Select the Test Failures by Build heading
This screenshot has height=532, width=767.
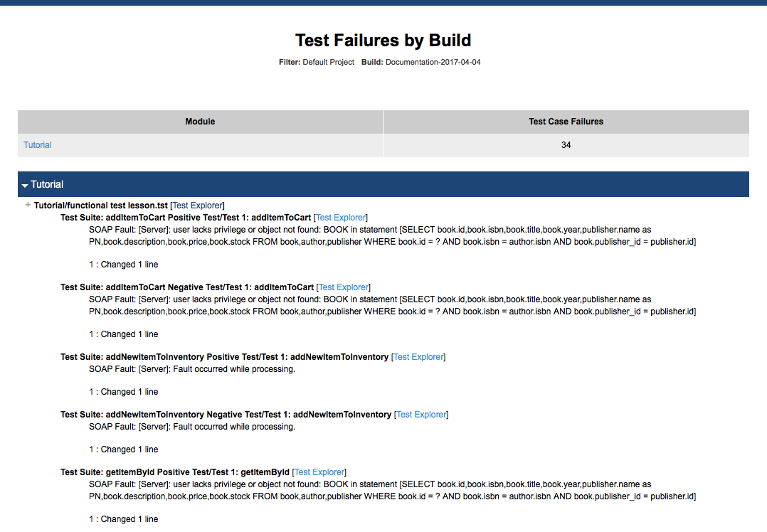click(383, 40)
